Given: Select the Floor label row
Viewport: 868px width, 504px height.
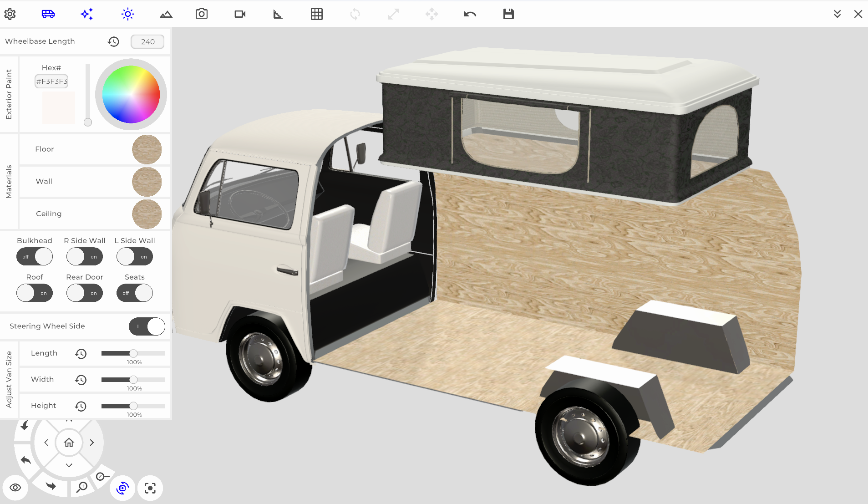Looking at the screenshot, I should [x=94, y=149].
